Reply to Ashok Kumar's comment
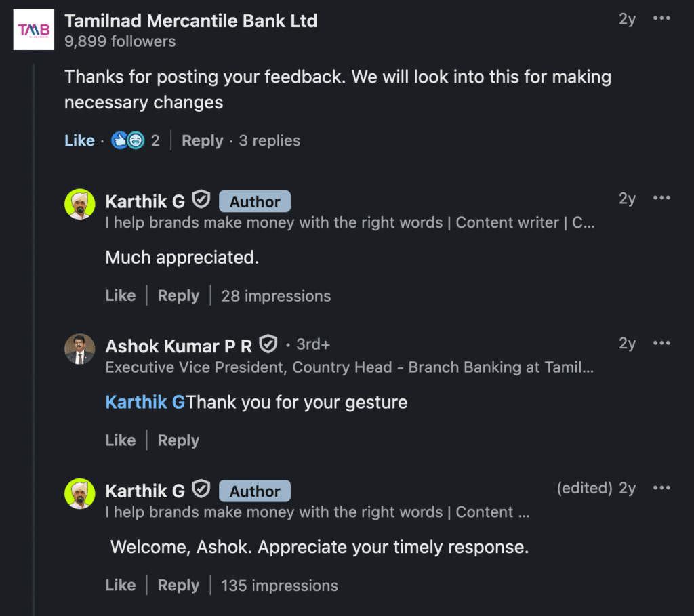 coord(178,440)
